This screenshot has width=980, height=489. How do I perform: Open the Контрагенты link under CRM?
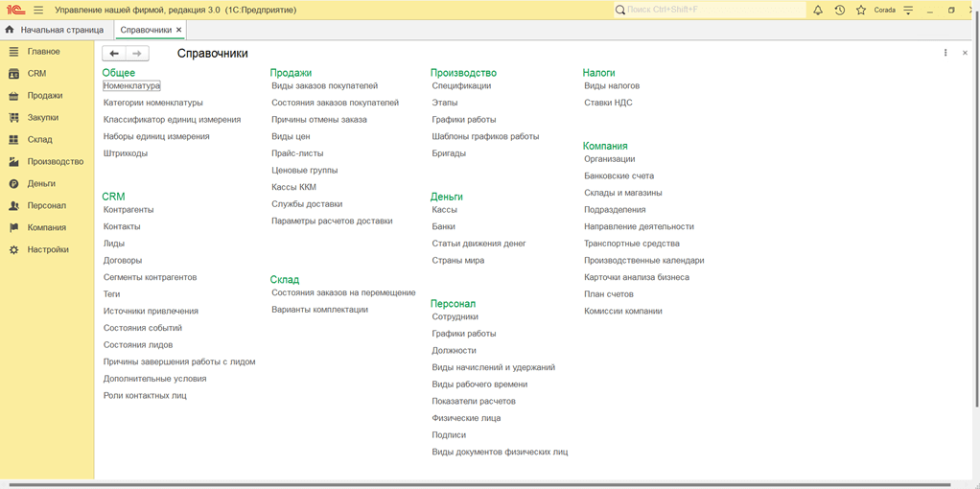(128, 210)
